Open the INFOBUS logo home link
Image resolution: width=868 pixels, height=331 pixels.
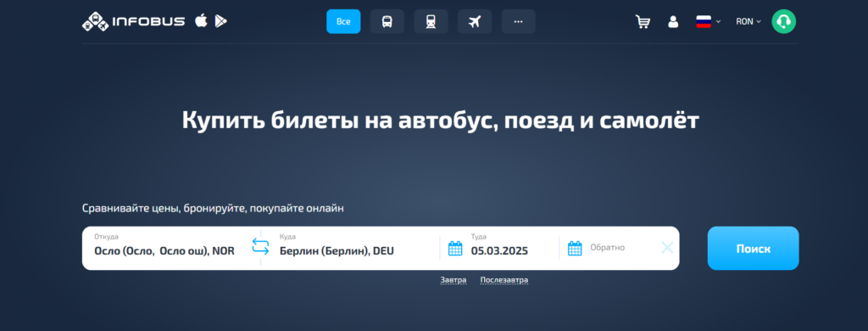point(133,21)
